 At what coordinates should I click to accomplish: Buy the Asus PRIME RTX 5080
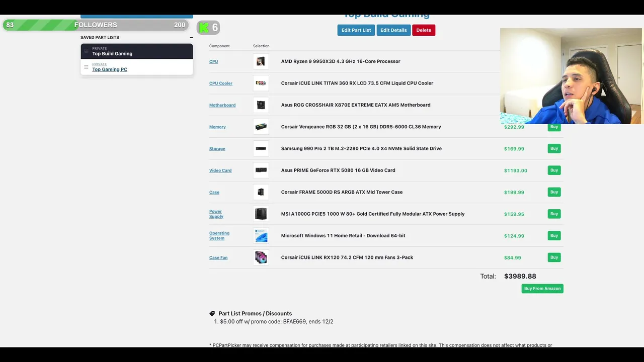pyautogui.click(x=554, y=170)
